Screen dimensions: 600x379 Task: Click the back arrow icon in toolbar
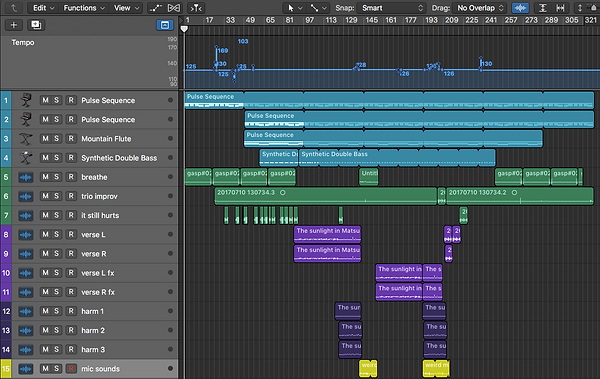point(14,8)
